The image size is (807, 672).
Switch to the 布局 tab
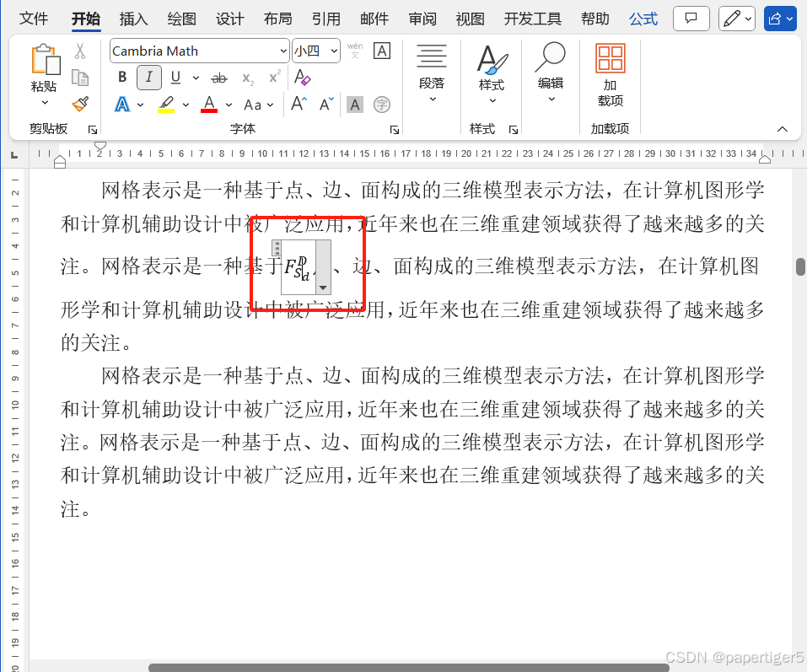[x=278, y=19]
